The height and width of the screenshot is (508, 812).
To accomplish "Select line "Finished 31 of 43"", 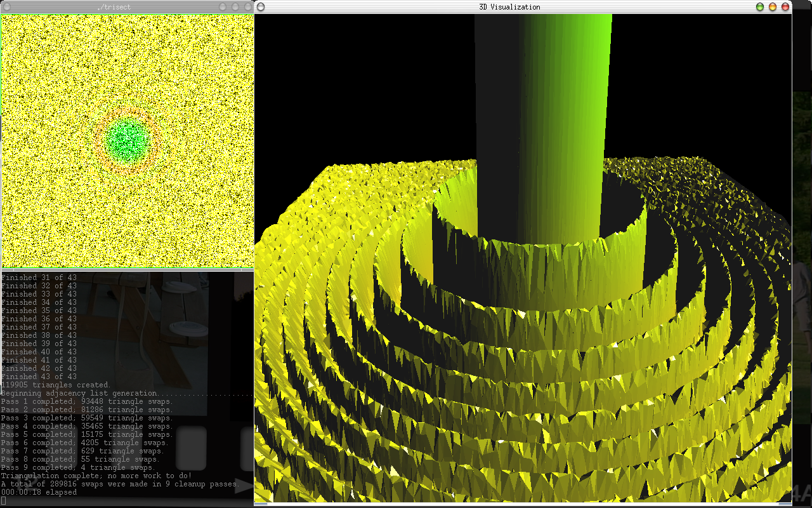I will pos(39,277).
